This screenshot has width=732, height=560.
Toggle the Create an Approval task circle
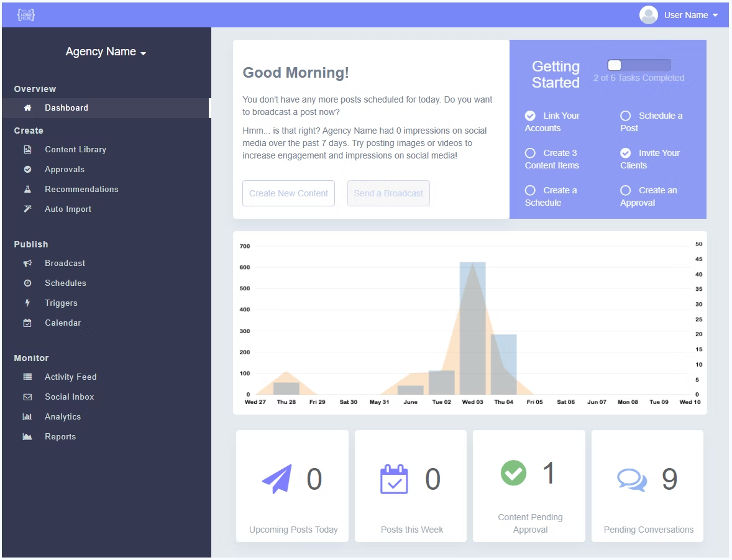click(624, 190)
